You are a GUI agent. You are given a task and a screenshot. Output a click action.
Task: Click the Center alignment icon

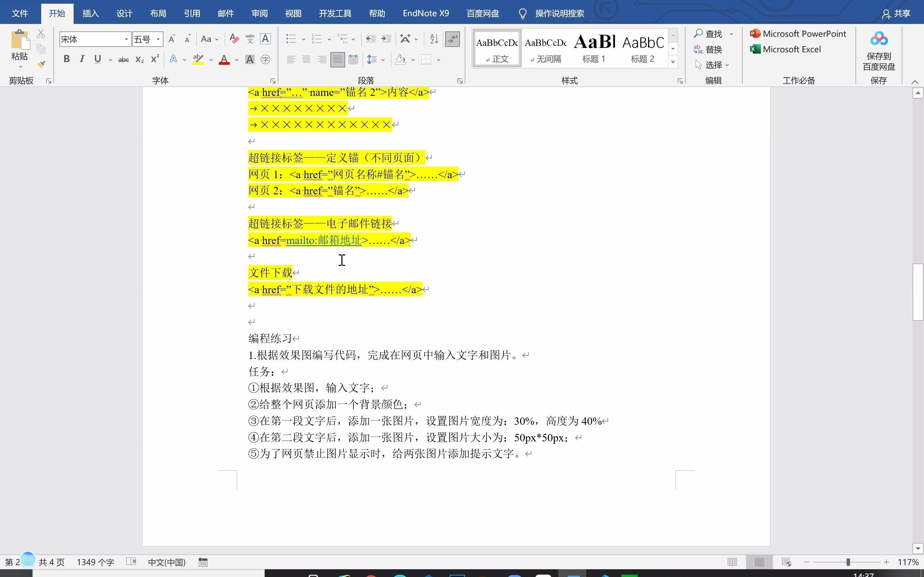click(306, 59)
